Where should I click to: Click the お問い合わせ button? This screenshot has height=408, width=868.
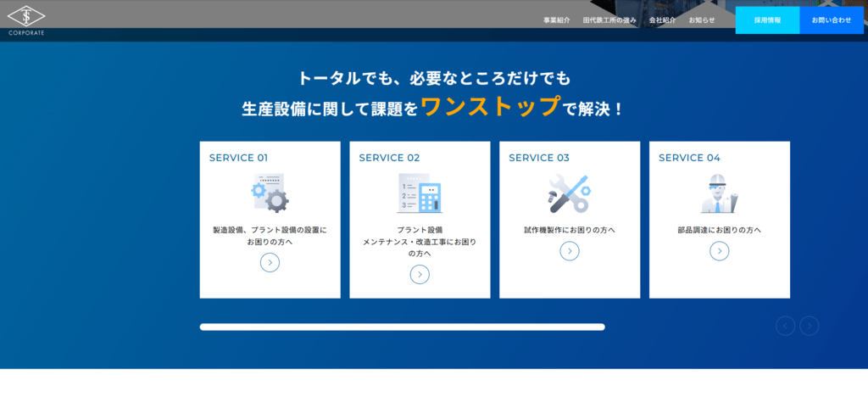coord(832,20)
